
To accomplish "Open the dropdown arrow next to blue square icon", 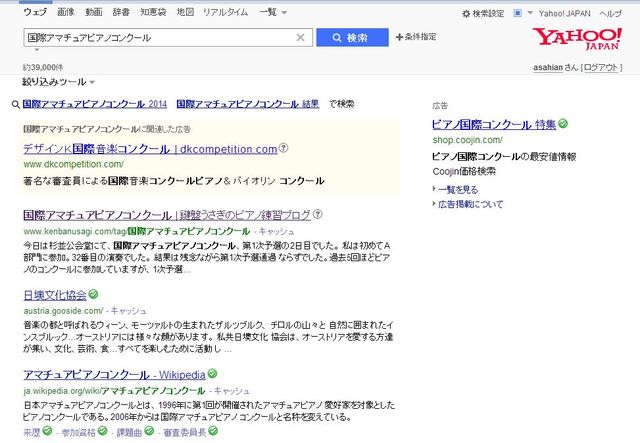I will coord(530,13).
